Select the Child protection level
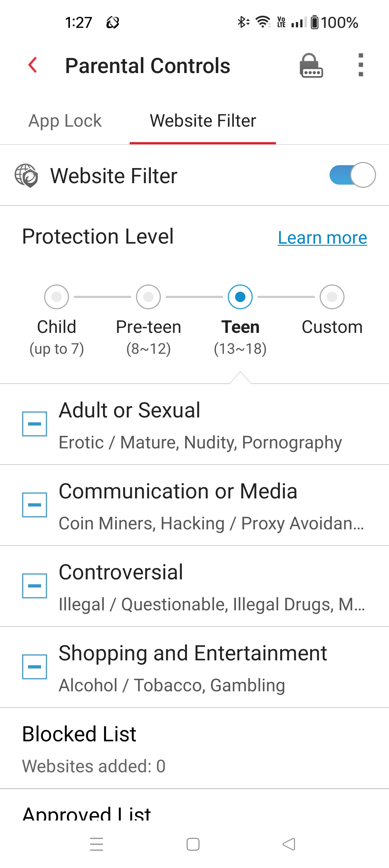Viewport: 389px width, 868px height. click(57, 297)
